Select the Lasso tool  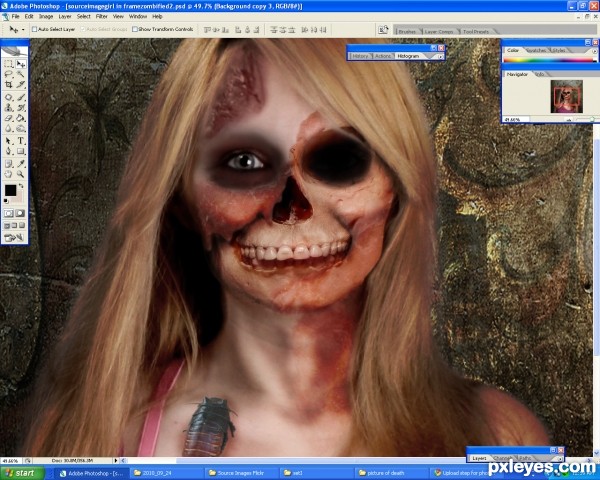click(x=8, y=74)
